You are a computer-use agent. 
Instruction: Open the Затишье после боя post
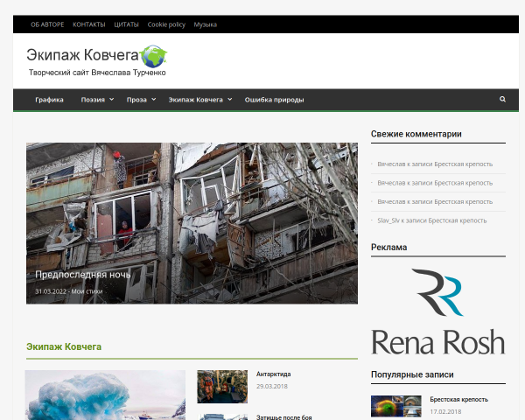pyautogui.click(x=283, y=417)
